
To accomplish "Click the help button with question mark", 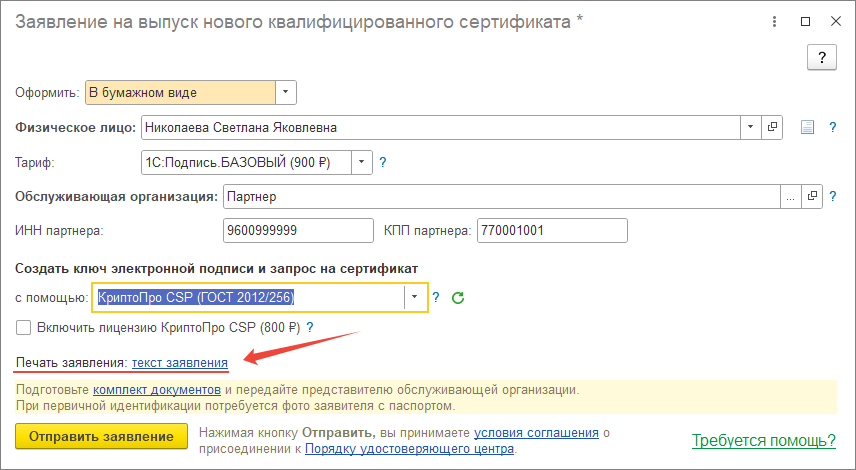I will [x=822, y=57].
